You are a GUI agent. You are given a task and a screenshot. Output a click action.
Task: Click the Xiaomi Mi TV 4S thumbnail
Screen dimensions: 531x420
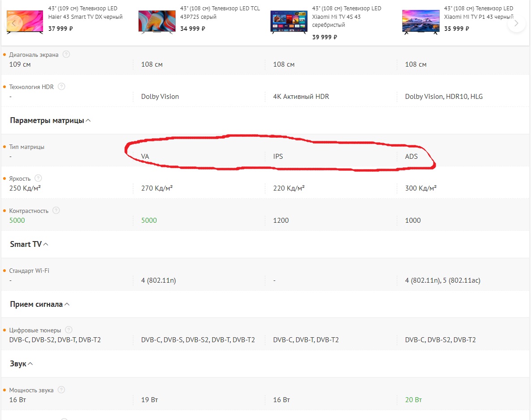(289, 21)
